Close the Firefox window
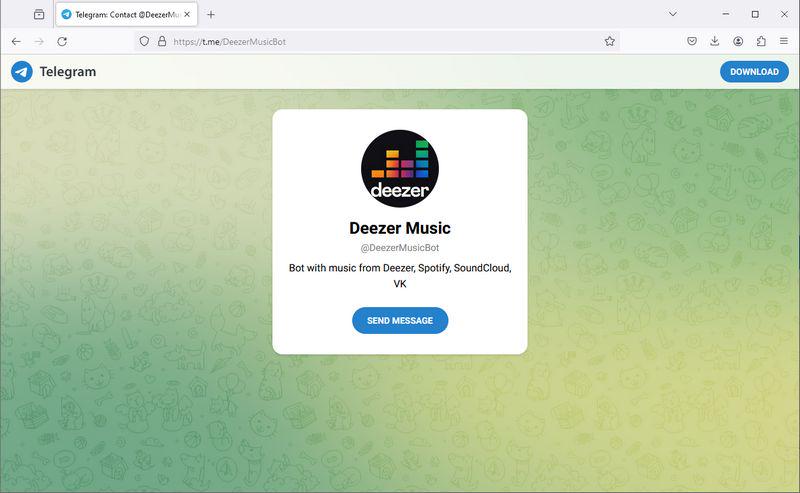The width and height of the screenshot is (800, 493). (784, 14)
